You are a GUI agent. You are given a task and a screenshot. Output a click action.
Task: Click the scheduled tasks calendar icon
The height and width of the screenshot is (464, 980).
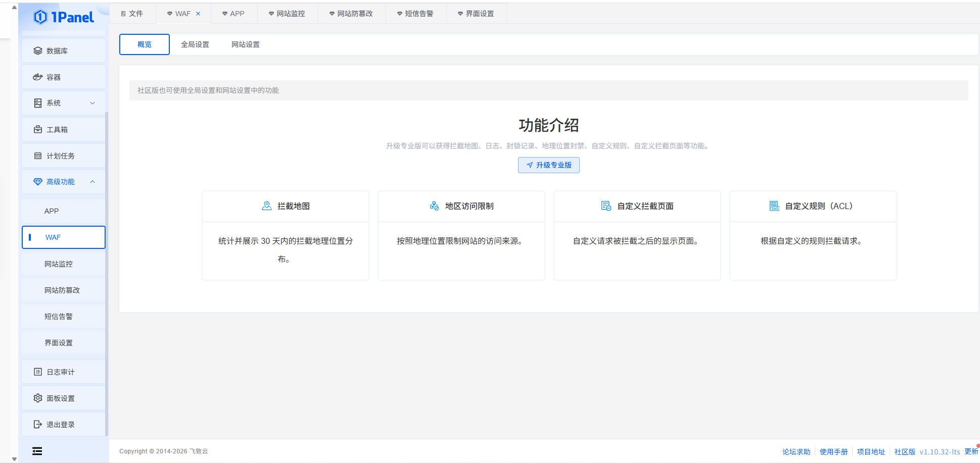(38, 156)
